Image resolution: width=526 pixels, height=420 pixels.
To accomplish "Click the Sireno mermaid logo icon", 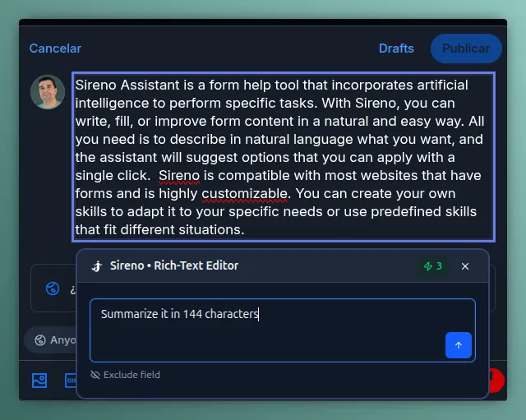I will pos(97,266).
